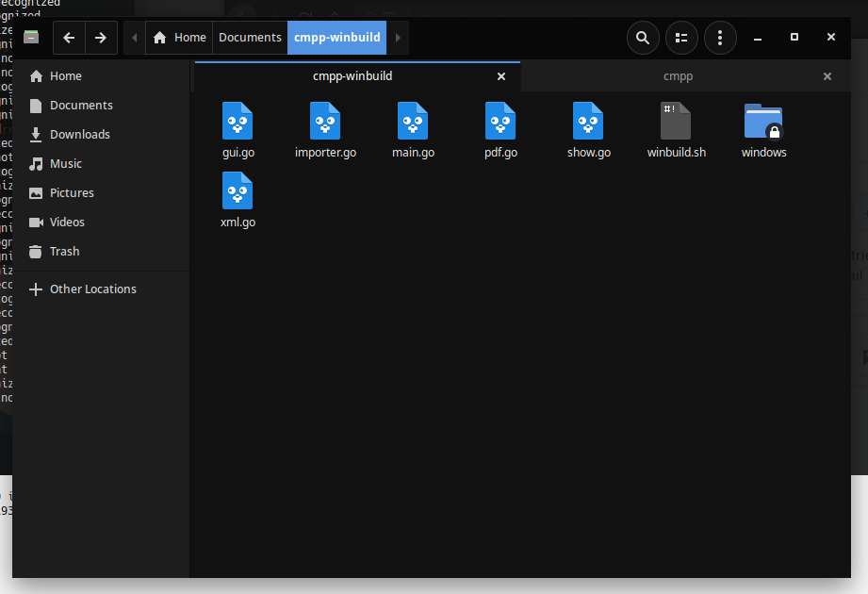Open the search icon in the toolbar

click(642, 38)
